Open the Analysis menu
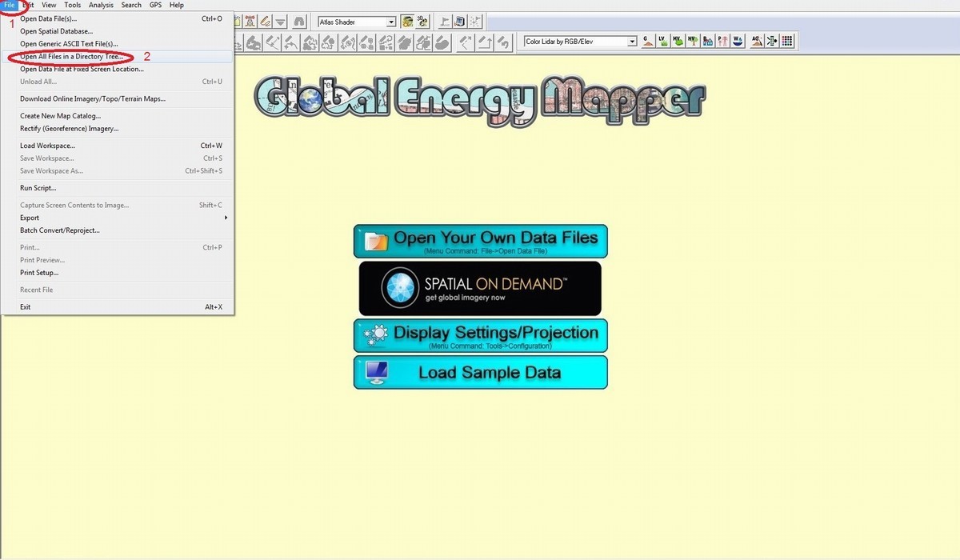The width and height of the screenshot is (960, 560). click(x=101, y=5)
